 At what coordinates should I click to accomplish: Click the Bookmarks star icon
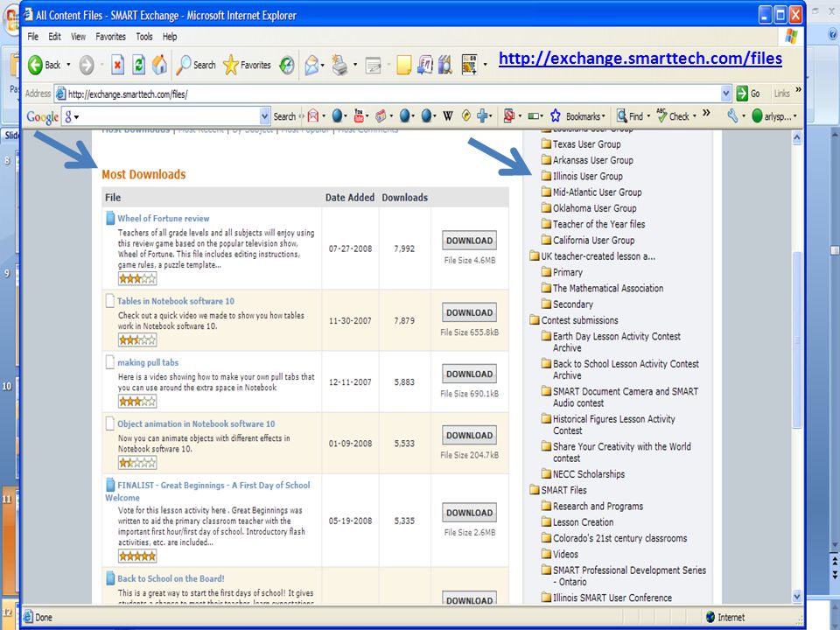coord(556,115)
